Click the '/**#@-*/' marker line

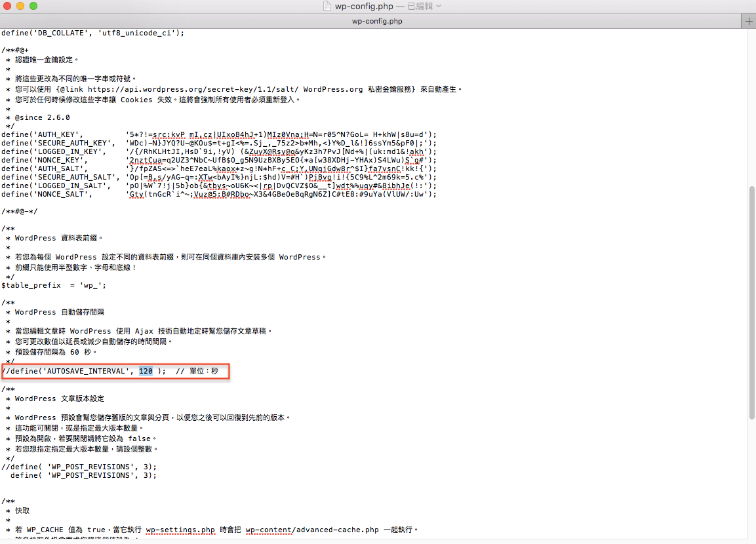click(x=19, y=212)
